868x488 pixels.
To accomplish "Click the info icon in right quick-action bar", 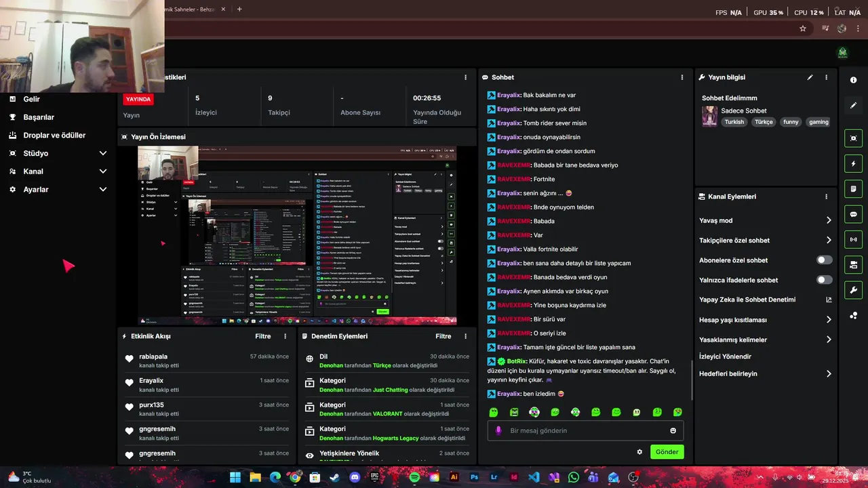I will pos(853,80).
